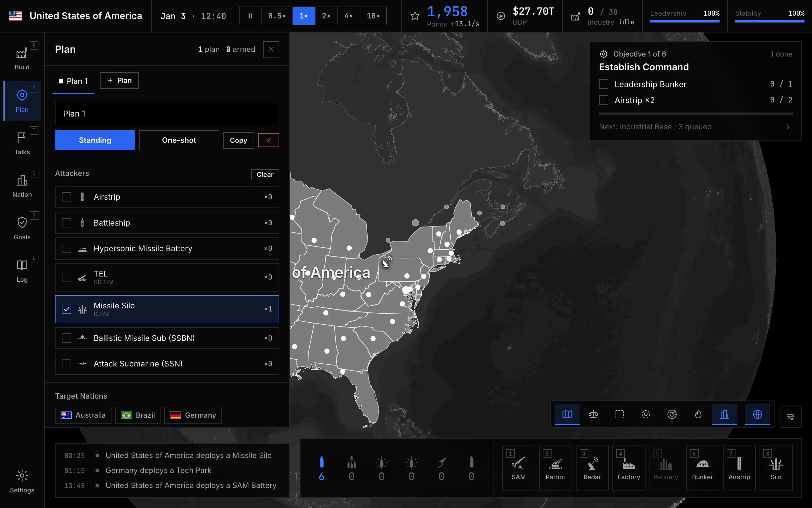
Task: Clear all attackers
Action: (x=265, y=174)
